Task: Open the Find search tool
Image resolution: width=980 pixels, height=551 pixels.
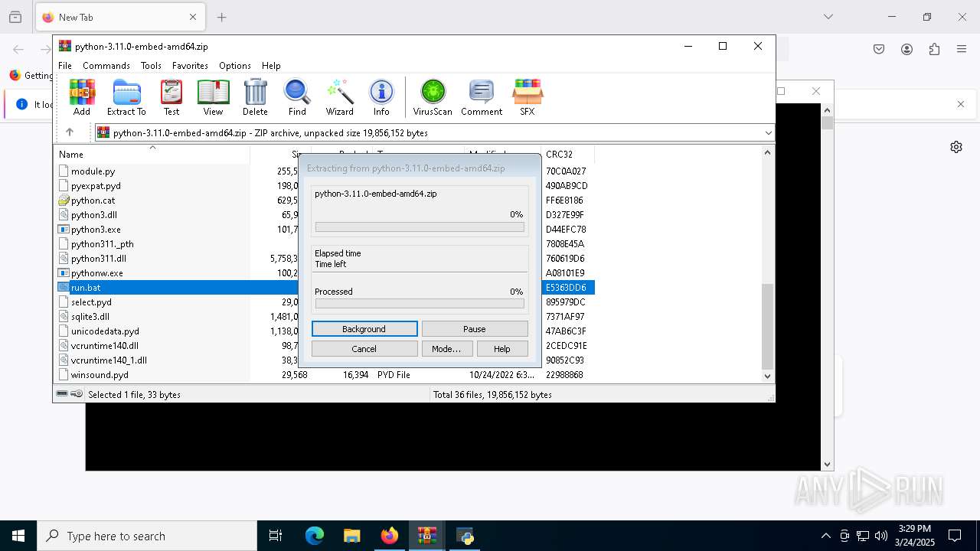Action: coord(297,97)
